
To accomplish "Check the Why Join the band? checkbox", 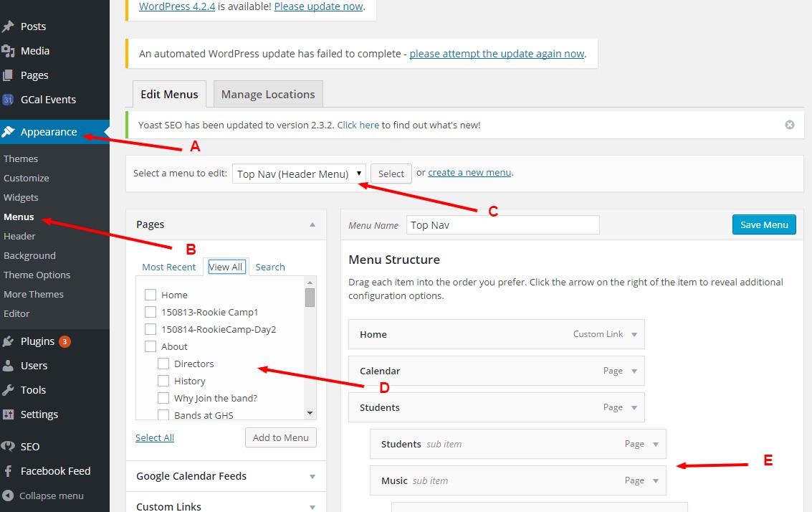I will point(163,398).
